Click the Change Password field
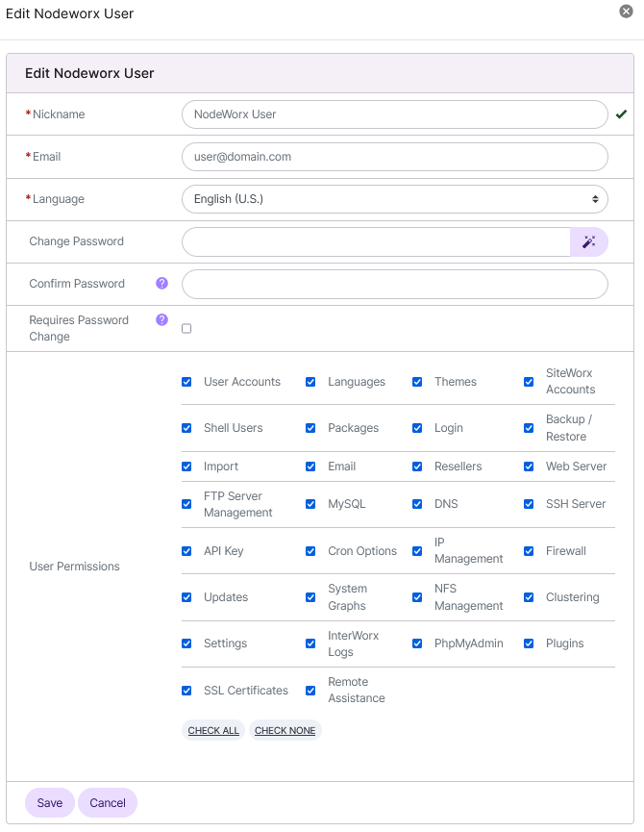Viewport: 644px width, 832px height. (375, 241)
